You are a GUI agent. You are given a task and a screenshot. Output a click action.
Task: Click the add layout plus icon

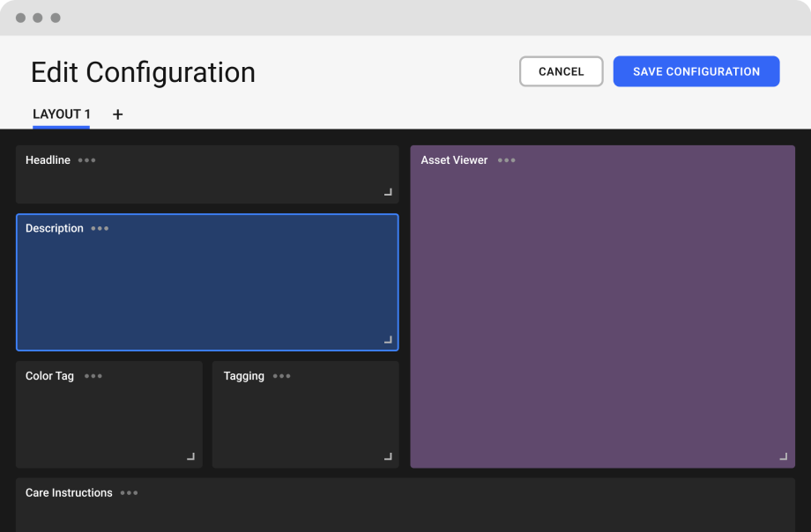[x=117, y=115]
